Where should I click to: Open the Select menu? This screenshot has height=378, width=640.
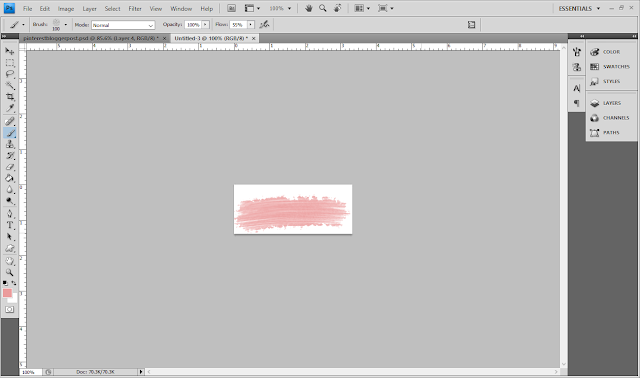tap(112, 9)
